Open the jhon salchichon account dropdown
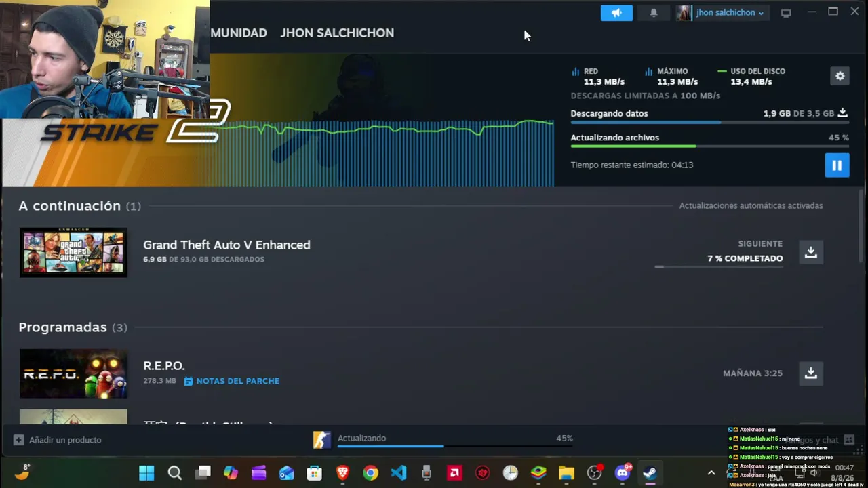 (x=730, y=13)
